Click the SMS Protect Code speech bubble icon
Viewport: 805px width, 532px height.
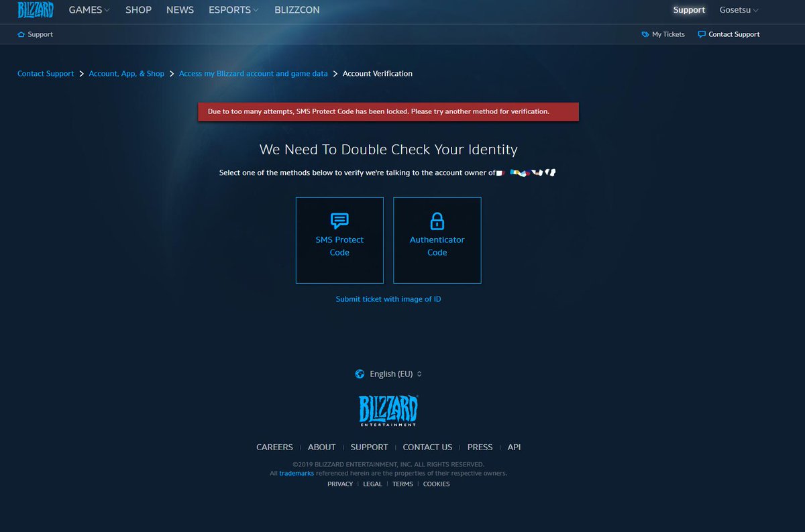(x=339, y=221)
